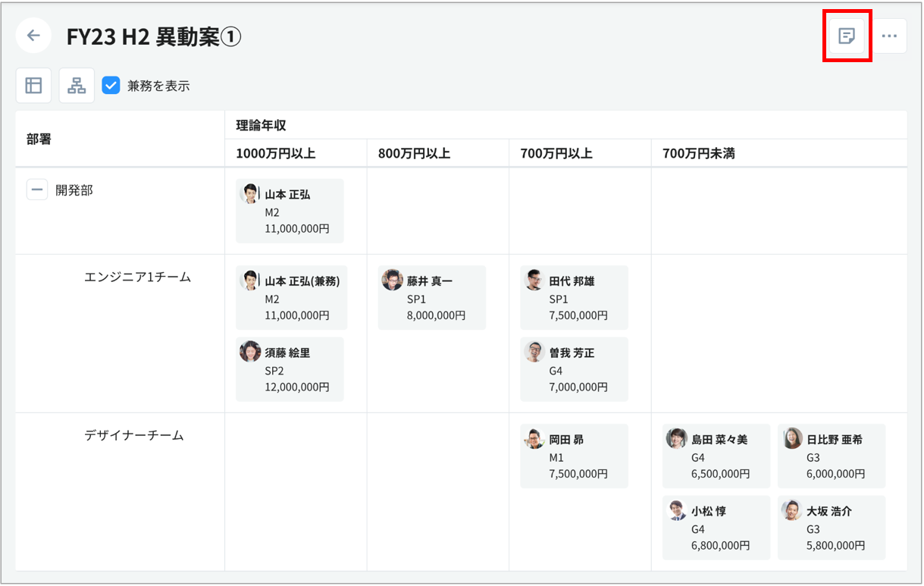Select the デザイナーチーム row label
924x586 pixels.
[133, 436]
